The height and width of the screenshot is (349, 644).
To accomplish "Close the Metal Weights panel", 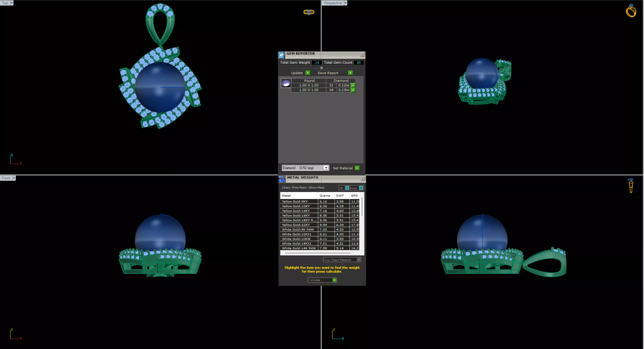I will (363, 179).
